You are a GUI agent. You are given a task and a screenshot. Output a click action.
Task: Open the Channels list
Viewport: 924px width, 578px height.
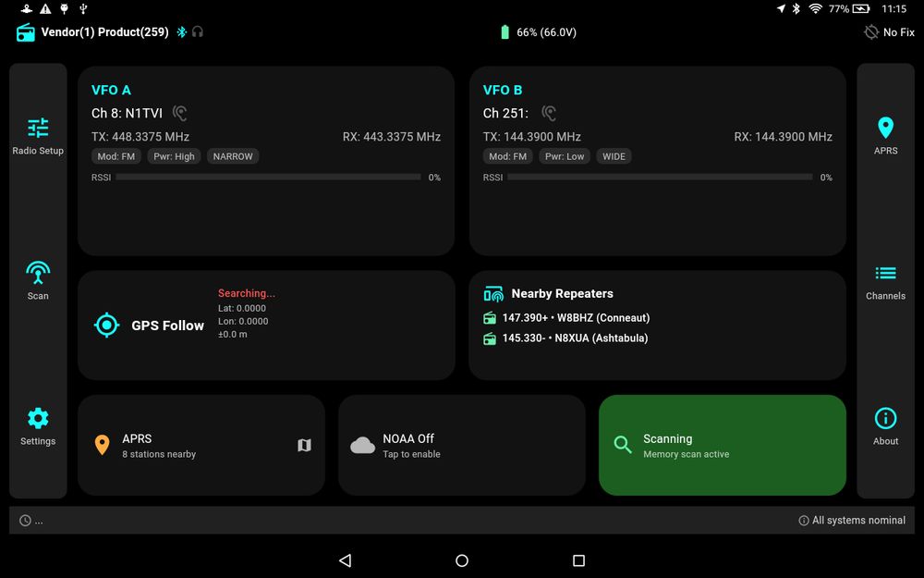[885, 282]
